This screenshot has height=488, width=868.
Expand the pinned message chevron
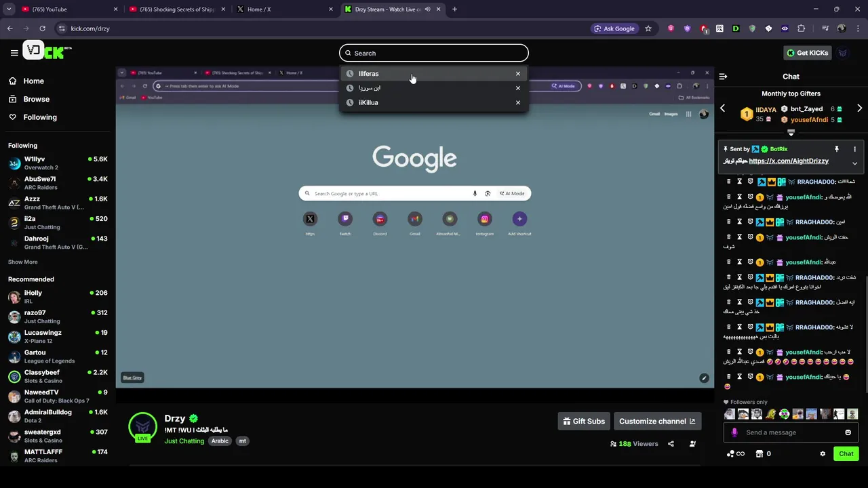click(854, 163)
